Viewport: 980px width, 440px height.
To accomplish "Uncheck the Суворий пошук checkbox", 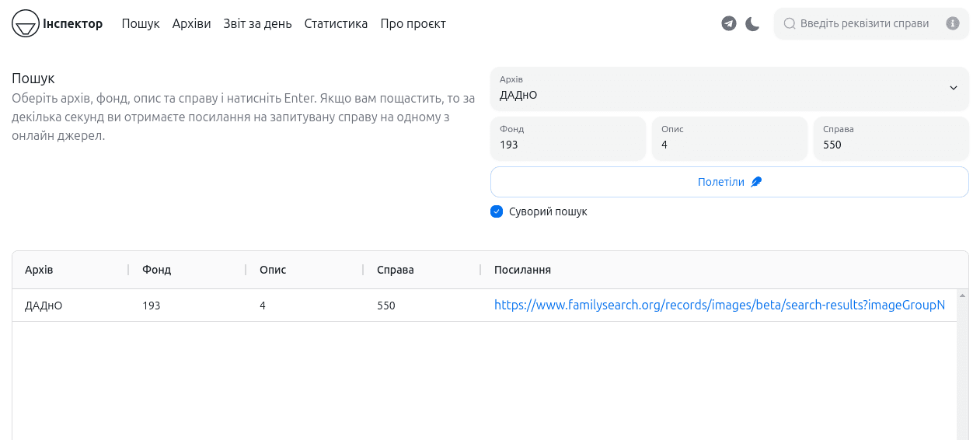I will [x=497, y=211].
